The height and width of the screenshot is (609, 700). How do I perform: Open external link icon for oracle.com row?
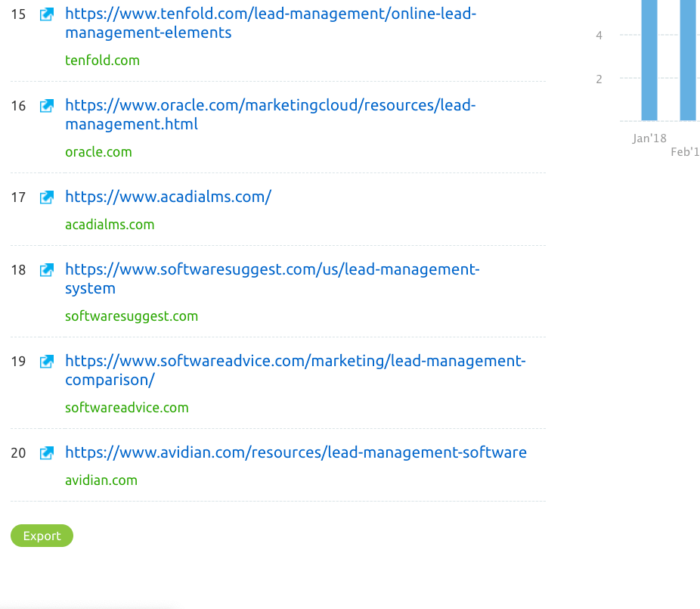click(47, 106)
